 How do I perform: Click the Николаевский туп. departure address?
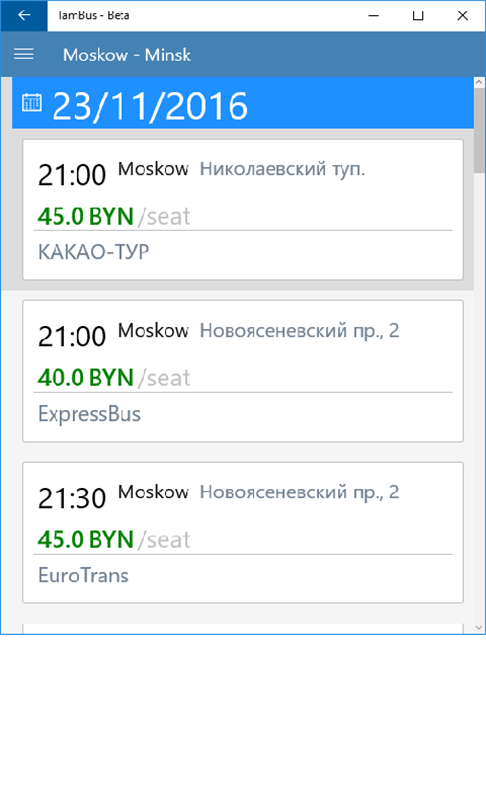tap(283, 169)
